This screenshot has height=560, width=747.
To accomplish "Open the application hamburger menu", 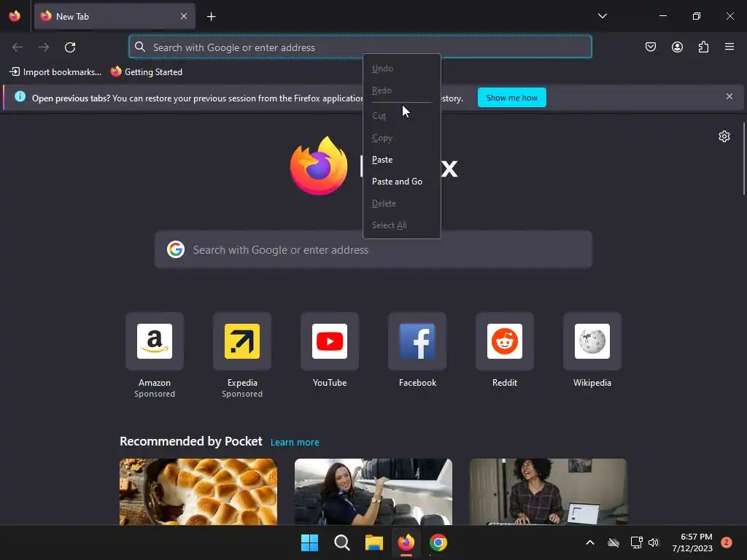I will 729,47.
